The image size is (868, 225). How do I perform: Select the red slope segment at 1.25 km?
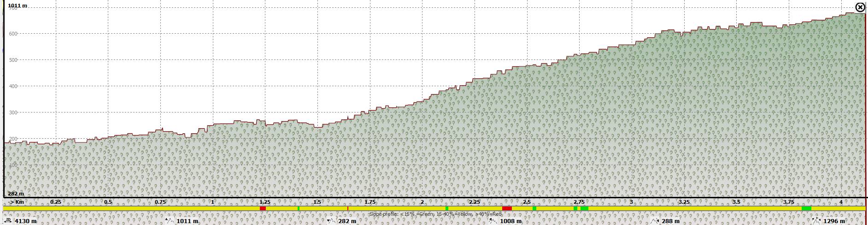[x=263, y=209]
